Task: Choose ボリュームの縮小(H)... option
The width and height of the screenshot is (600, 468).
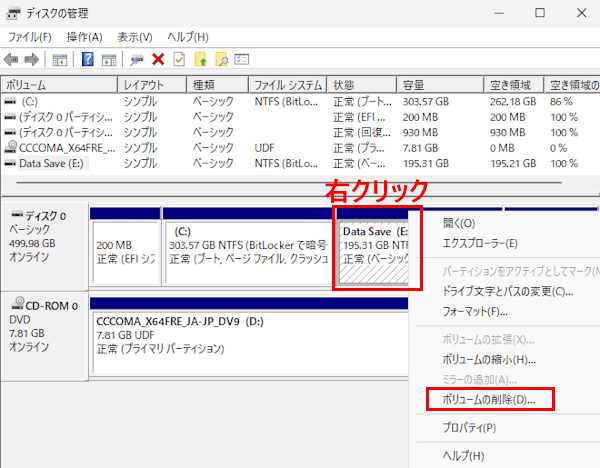Action: 489,359
